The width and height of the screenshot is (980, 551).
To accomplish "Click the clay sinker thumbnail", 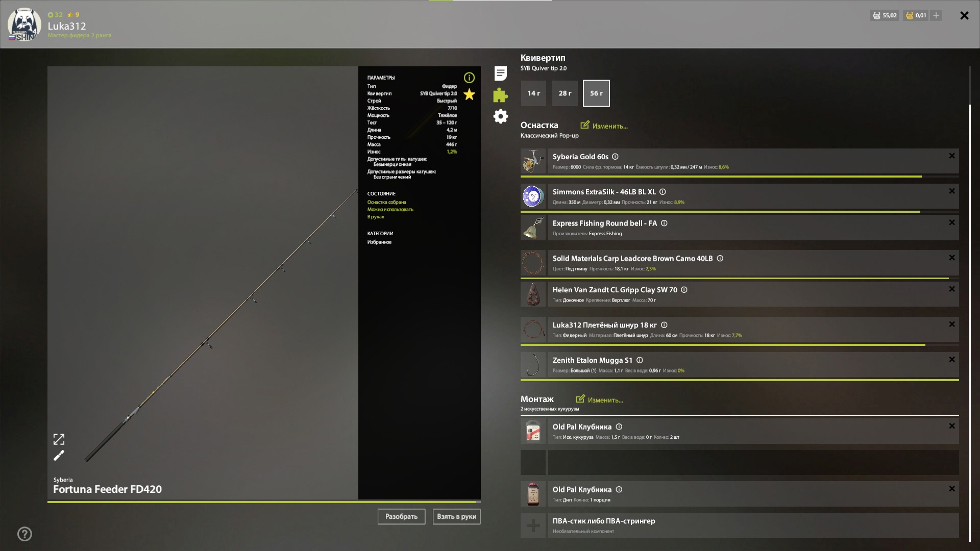I will [533, 294].
